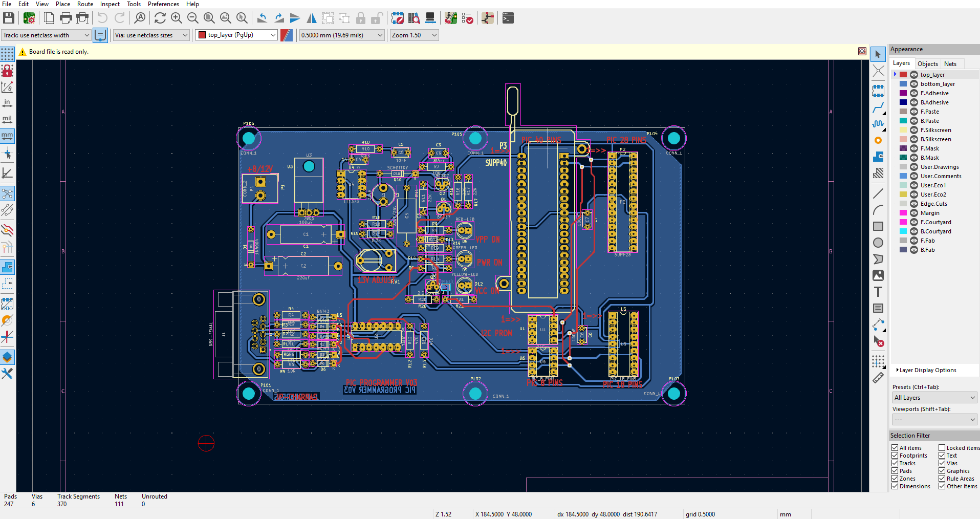Click Zoom to fit page
This screenshot has height=519, width=980.
[x=209, y=18]
